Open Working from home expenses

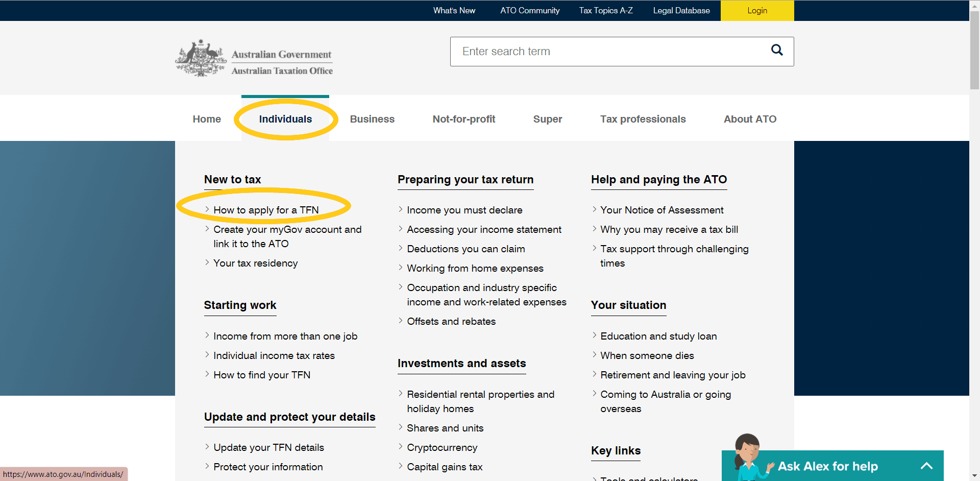(x=475, y=269)
